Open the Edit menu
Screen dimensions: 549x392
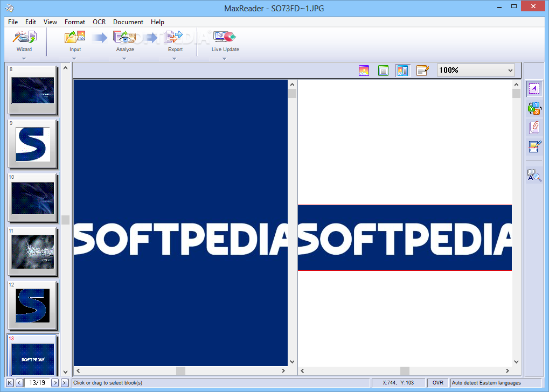31,22
